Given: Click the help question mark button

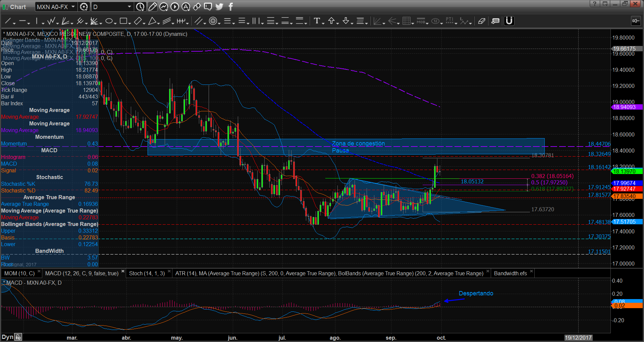Looking at the screenshot, I should tap(595, 4).
